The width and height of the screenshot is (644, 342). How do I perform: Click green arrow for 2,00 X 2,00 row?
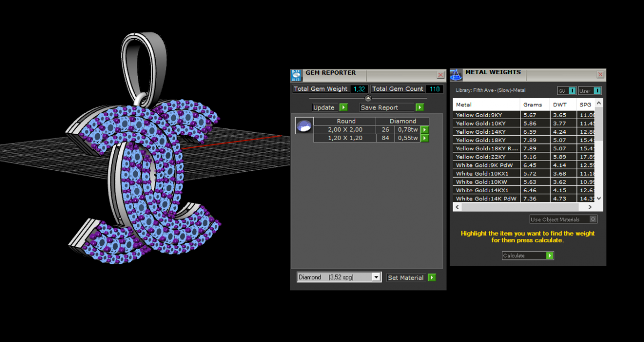(425, 130)
